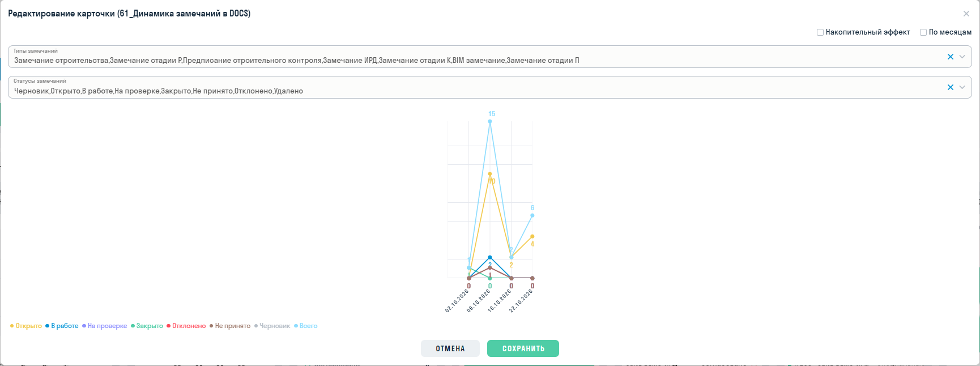The image size is (980, 366).
Task: Clear all selected remark types with X icon
Action: point(951,57)
